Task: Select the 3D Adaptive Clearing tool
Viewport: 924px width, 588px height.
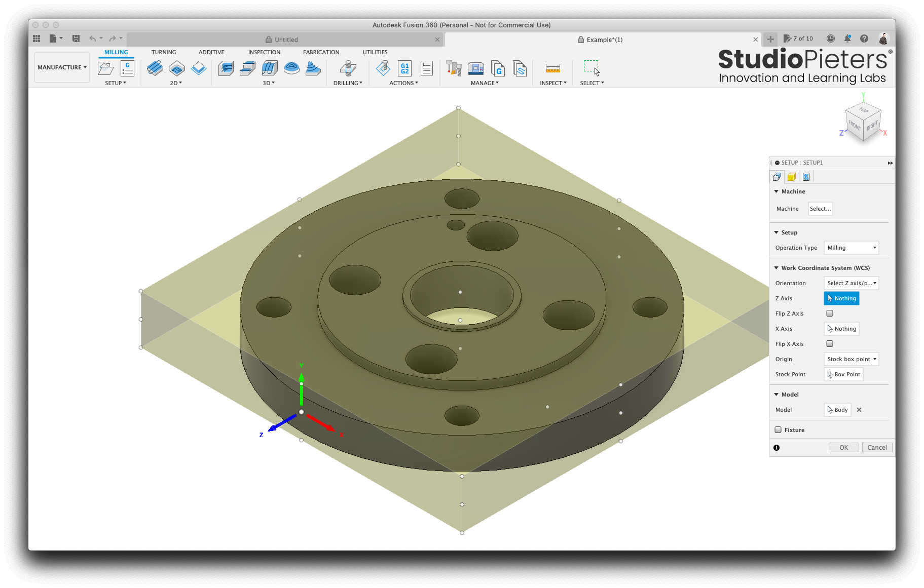Action: coord(226,68)
